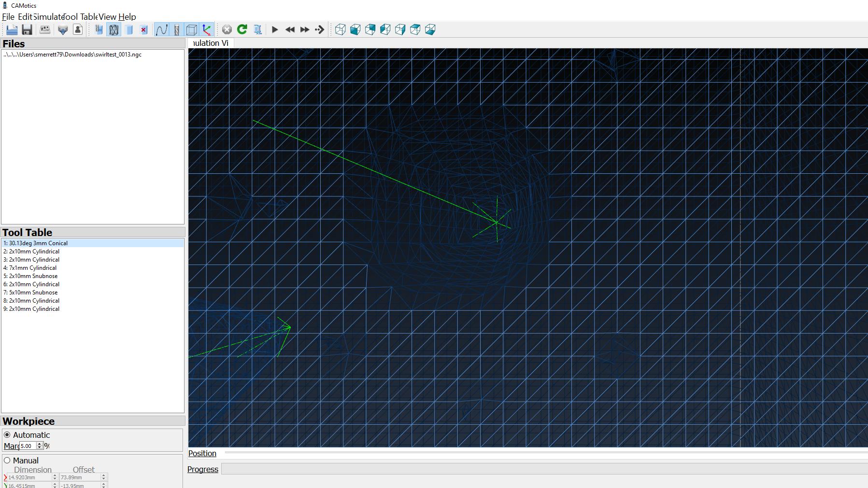Click the Progress bar
The height and width of the screenshot is (488, 868).
click(x=545, y=469)
